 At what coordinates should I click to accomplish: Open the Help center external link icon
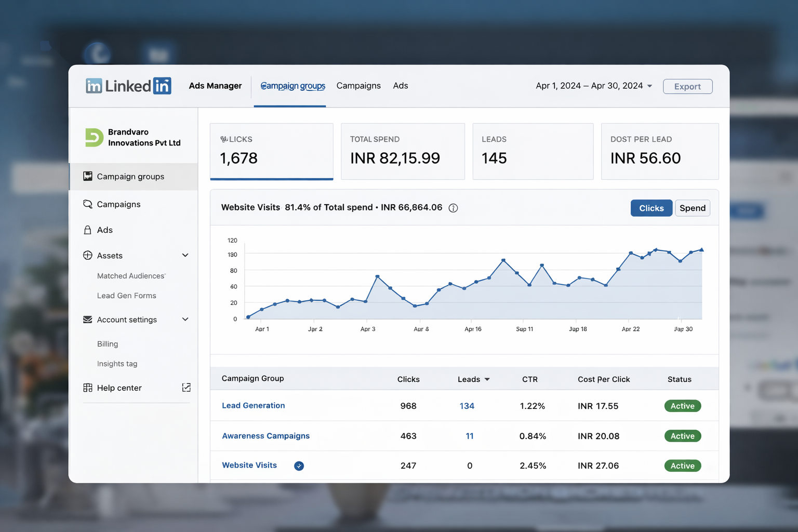[x=187, y=388]
